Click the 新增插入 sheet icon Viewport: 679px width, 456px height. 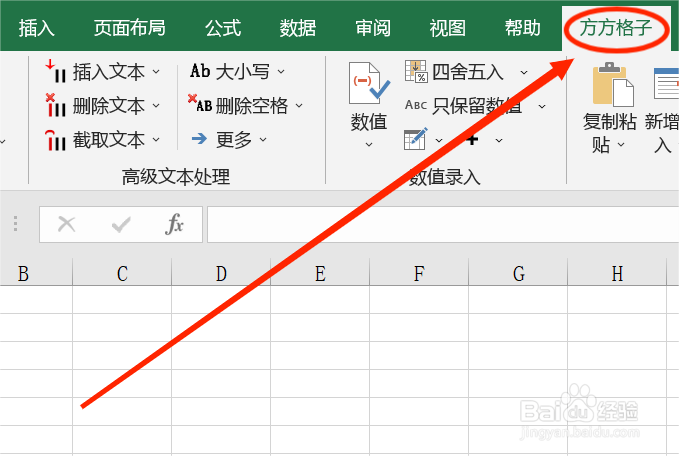tap(666, 84)
